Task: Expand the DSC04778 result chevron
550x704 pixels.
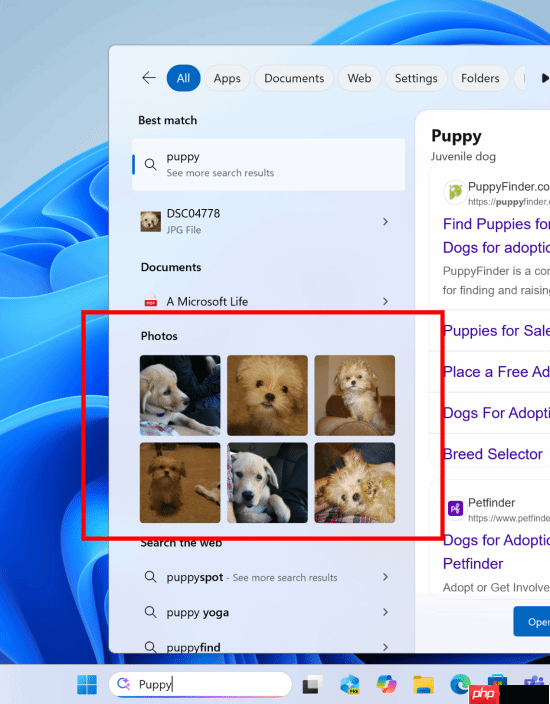Action: pos(385,222)
